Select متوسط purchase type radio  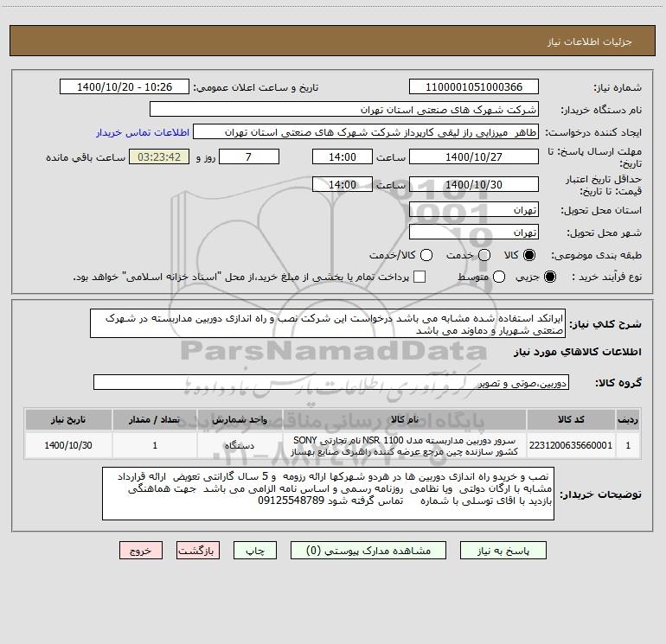coord(499,277)
